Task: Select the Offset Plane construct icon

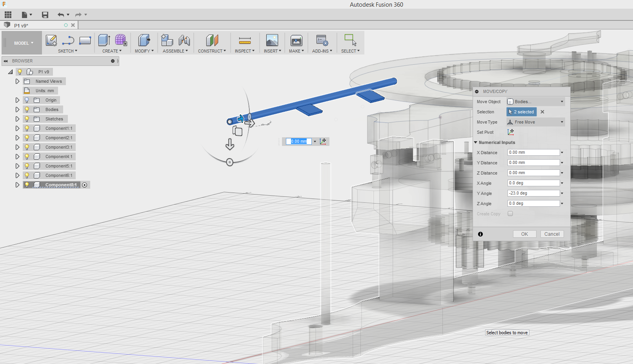Action: [x=212, y=40]
